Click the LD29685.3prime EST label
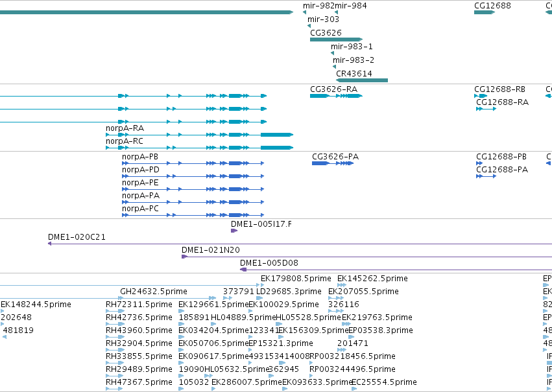The image size is (552, 392). pyautogui.click(x=289, y=292)
